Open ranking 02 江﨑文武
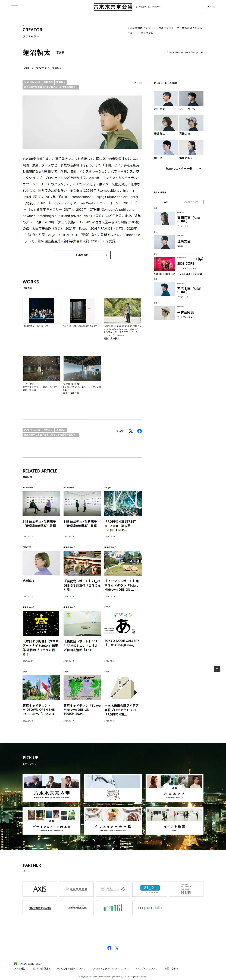The image size is (226, 980). [179, 242]
